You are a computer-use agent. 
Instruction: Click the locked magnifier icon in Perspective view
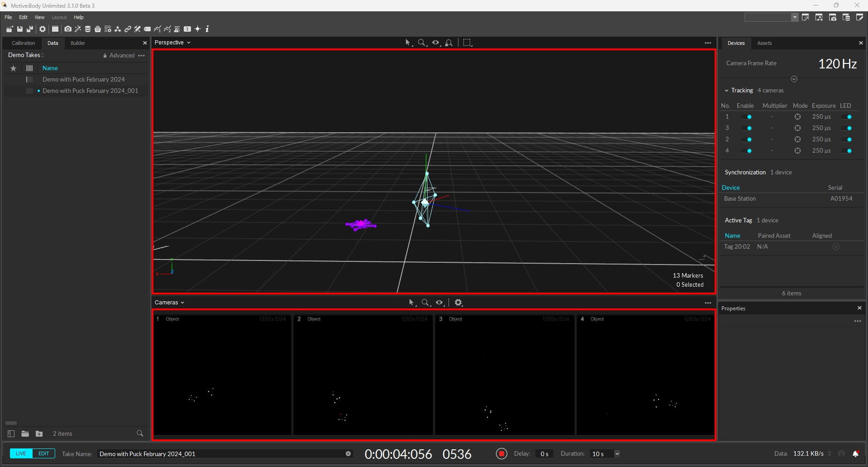coord(449,43)
